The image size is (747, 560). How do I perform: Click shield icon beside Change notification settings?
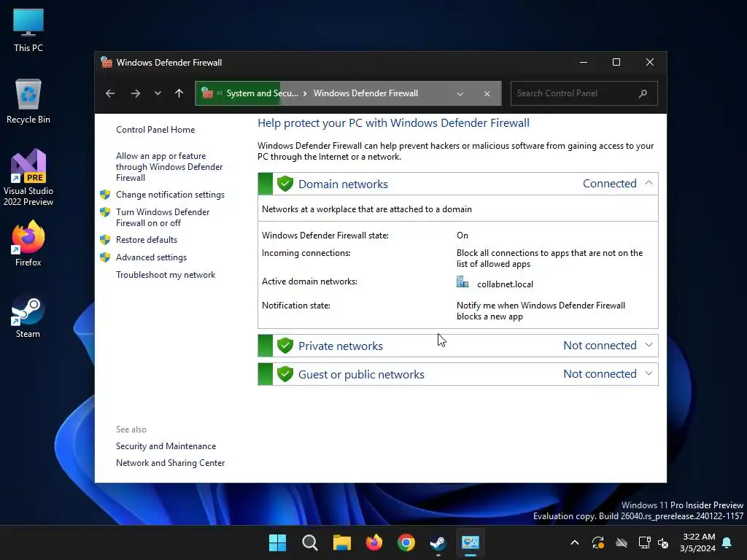[x=105, y=194]
